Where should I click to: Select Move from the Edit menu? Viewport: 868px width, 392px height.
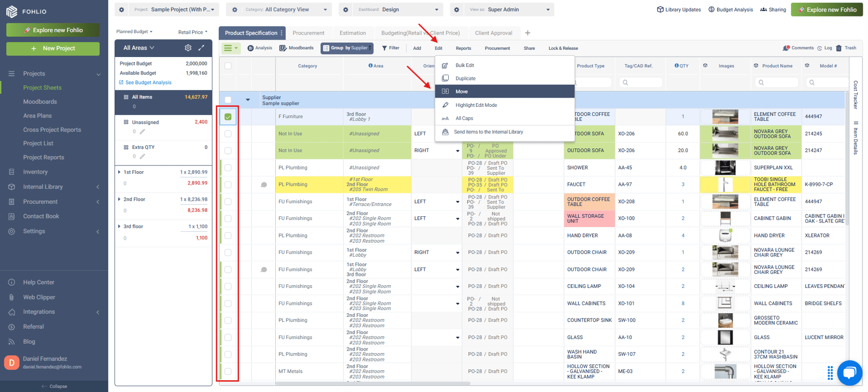coord(461,91)
